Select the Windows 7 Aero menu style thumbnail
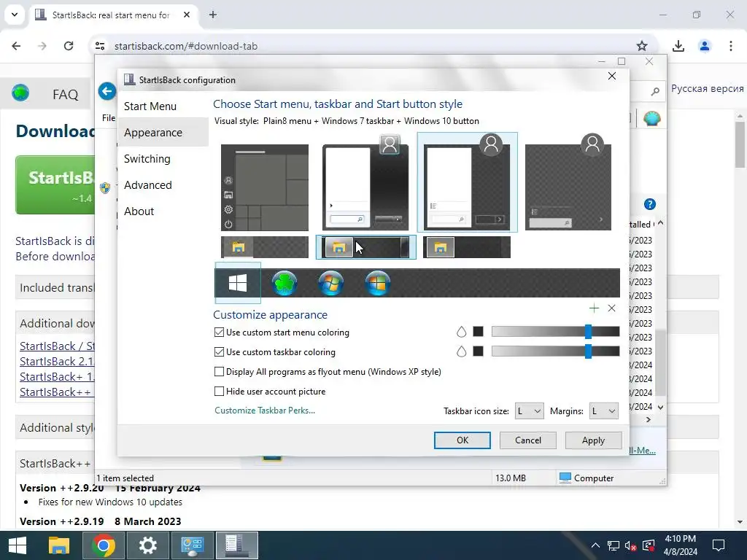 365,183
